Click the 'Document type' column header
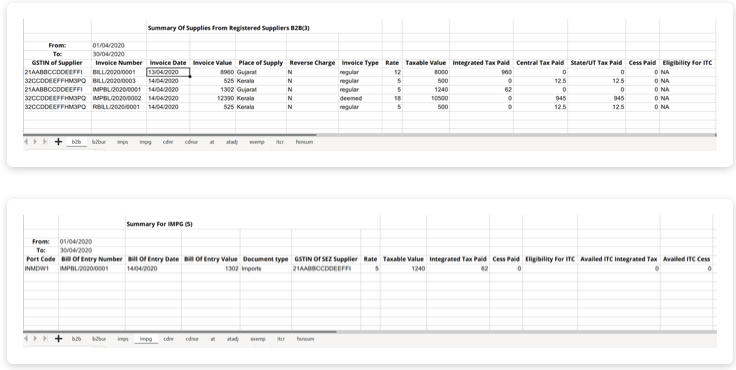 [266, 259]
